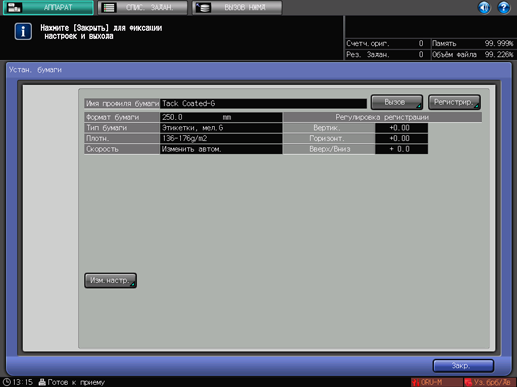Click the speaker accessibility icon

484,7
